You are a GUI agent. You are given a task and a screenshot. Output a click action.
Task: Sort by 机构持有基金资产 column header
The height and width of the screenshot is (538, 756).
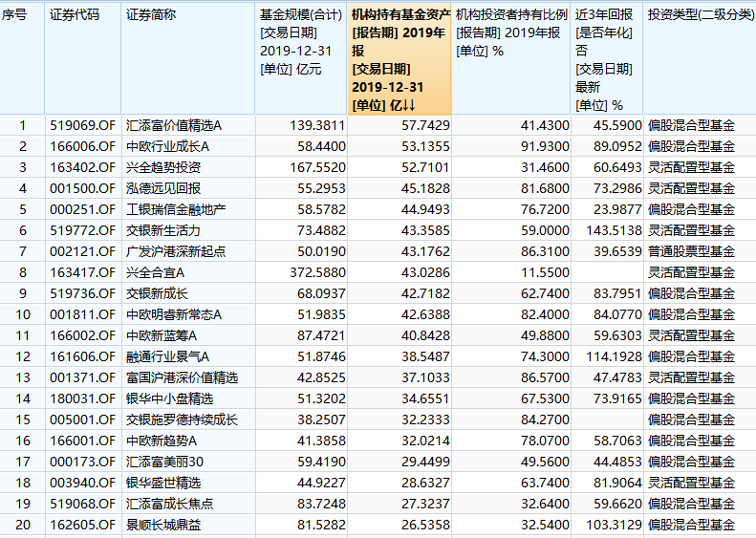point(400,59)
